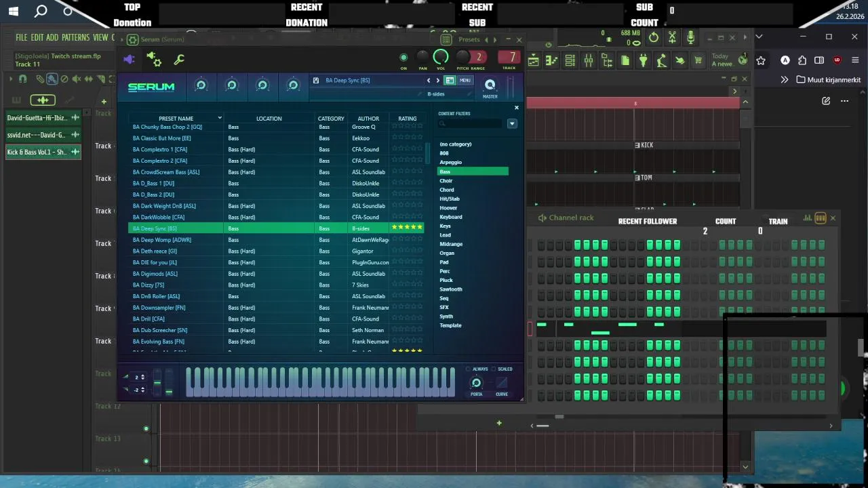Toggle the Serum channel ON light

[403, 58]
